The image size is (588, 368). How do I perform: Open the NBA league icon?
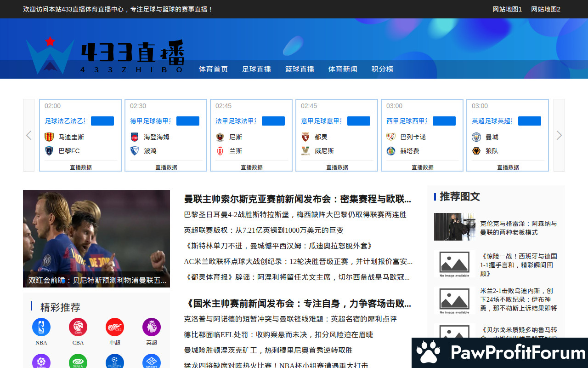[x=41, y=327]
